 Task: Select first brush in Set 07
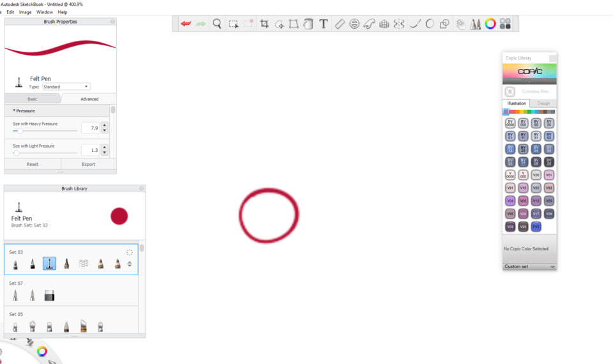pos(15,295)
